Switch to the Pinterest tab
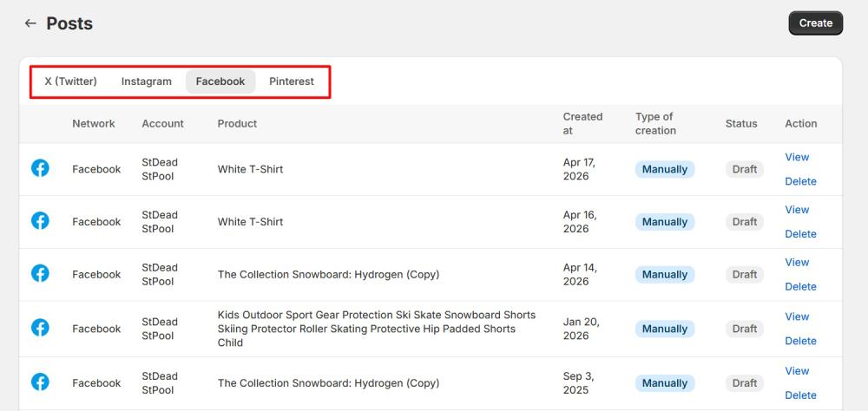Viewport: 868px width, 411px height. [291, 82]
